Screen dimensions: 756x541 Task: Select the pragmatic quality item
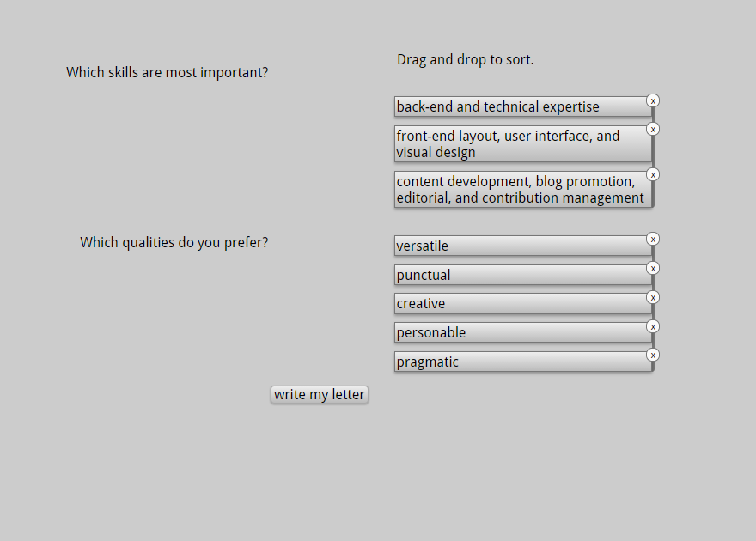click(523, 362)
